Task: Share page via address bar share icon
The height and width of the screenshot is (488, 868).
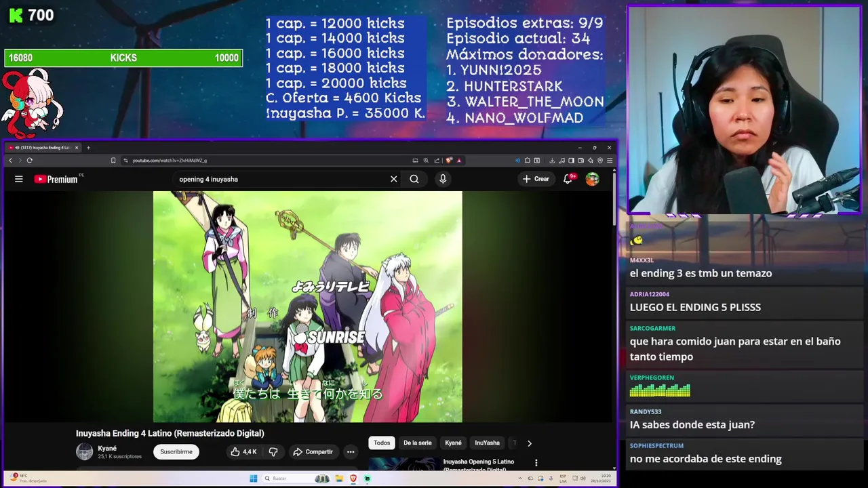Action: coord(437,161)
